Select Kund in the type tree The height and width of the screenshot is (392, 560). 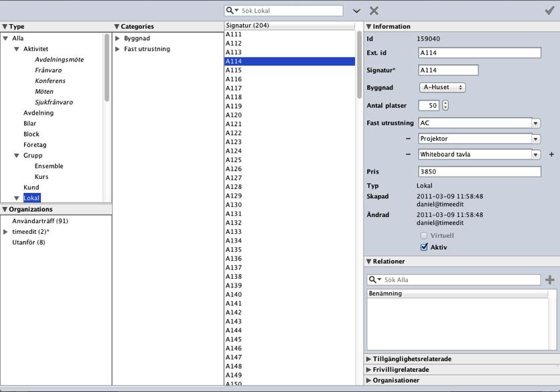[31, 188]
